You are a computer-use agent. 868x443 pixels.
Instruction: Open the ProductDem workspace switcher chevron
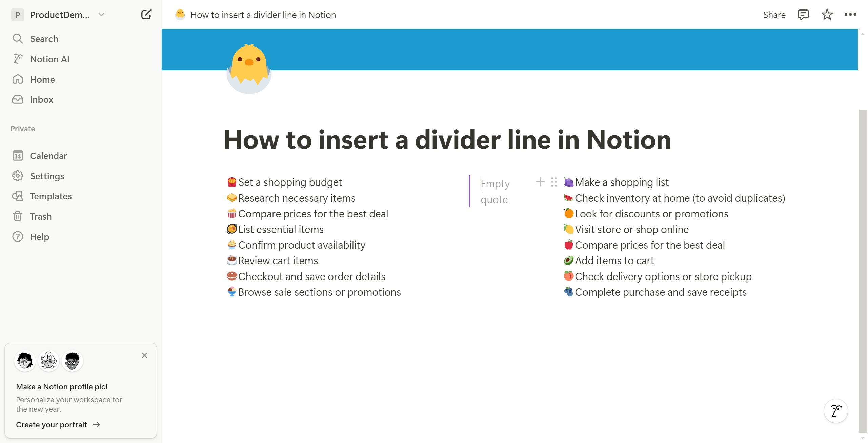pos(101,15)
